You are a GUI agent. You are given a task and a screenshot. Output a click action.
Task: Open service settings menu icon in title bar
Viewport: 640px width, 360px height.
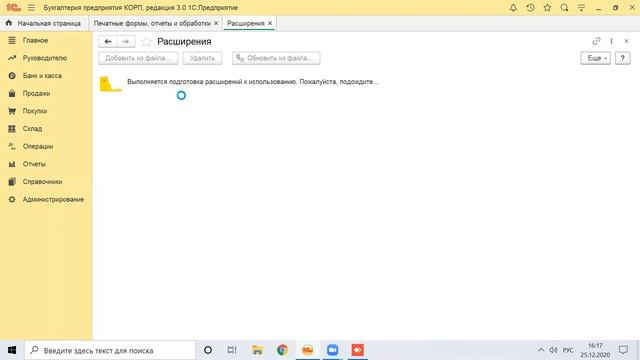click(581, 8)
